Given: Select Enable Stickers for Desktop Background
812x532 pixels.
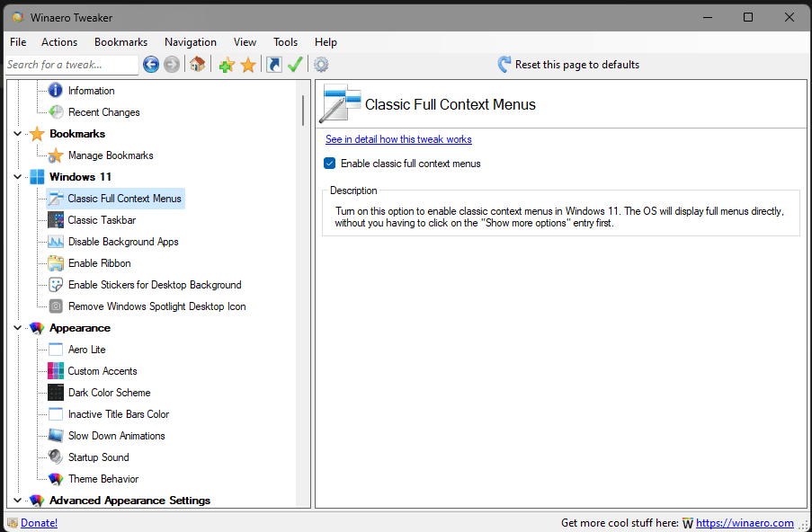Looking at the screenshot, I should (155, 285).
